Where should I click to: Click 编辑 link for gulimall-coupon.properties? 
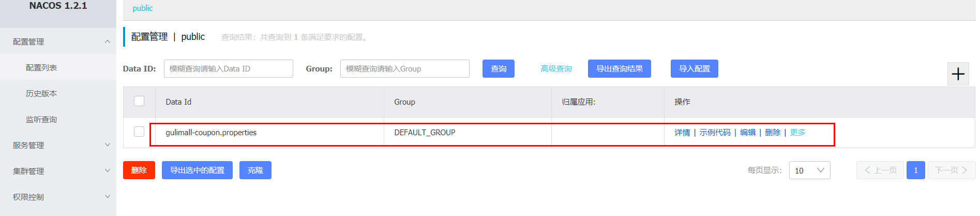[x=747, y=133]
